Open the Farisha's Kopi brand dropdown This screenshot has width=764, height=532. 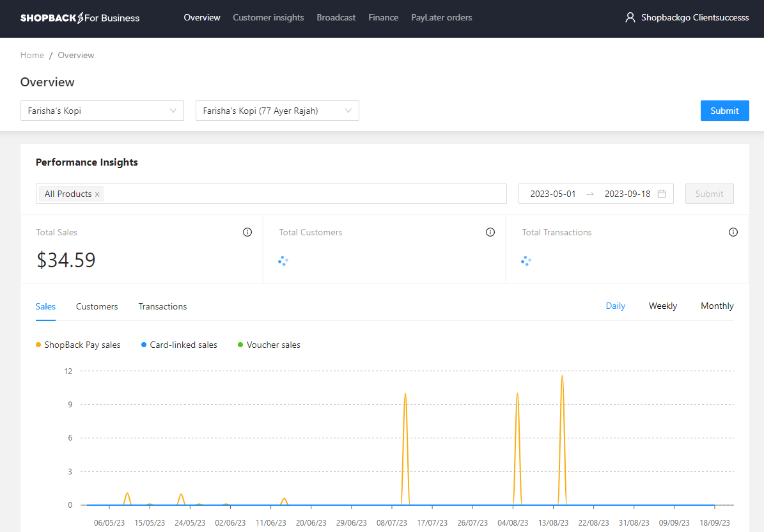click(102, 110)
